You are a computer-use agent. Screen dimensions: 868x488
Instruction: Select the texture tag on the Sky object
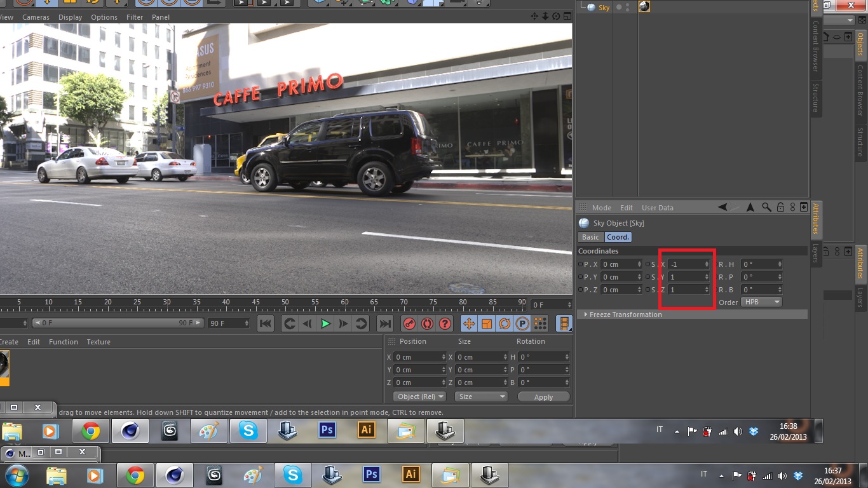pos(644,7)
